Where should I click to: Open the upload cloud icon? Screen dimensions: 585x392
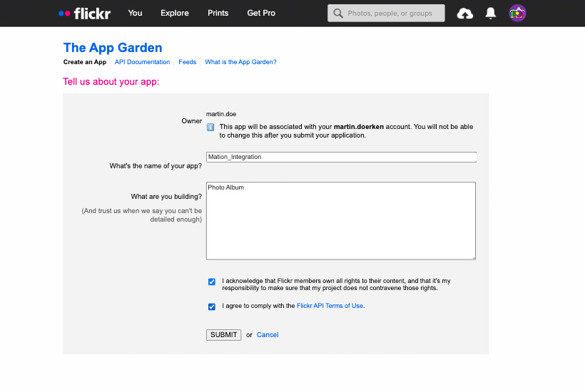click(x=465, y=14)
